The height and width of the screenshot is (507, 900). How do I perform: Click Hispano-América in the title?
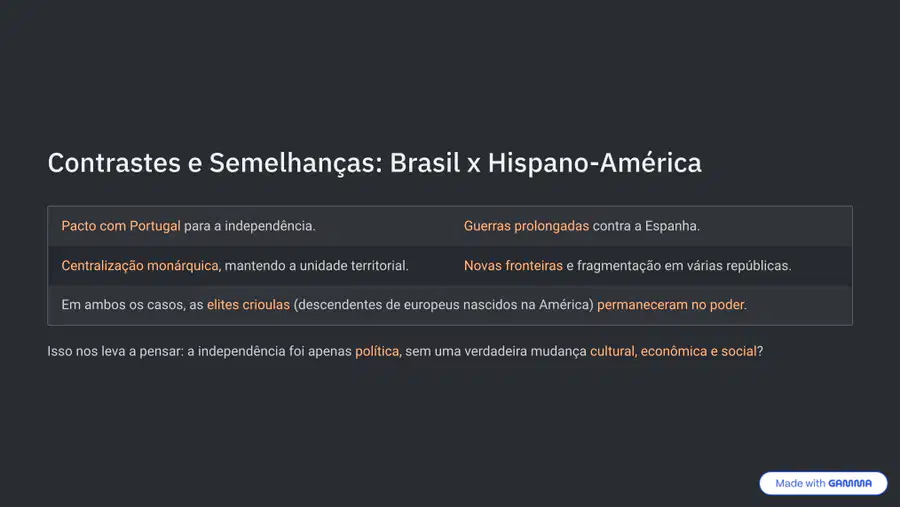pyautogui.click(x=595, y=162)
